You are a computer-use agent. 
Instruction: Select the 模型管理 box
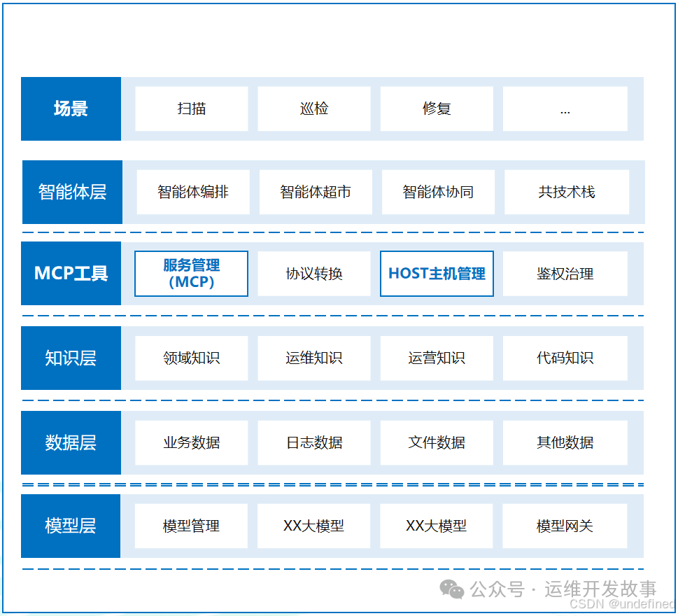click(191, 526)
